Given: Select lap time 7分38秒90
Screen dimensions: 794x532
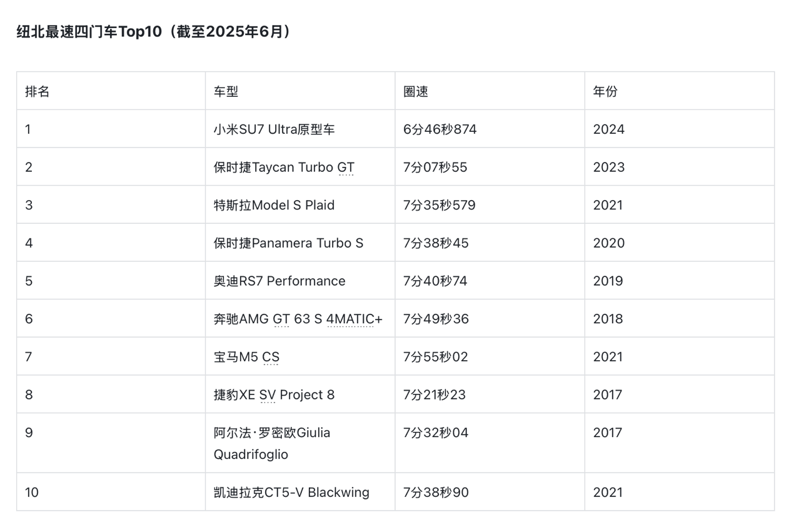Looking at the screenshot, I should 490,492.
